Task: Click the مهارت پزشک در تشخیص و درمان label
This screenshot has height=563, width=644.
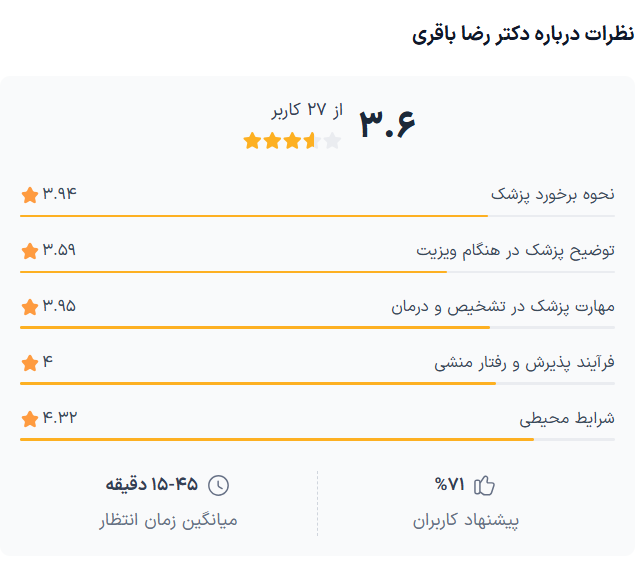Action: pyautogui.click(x=503, y=306)
